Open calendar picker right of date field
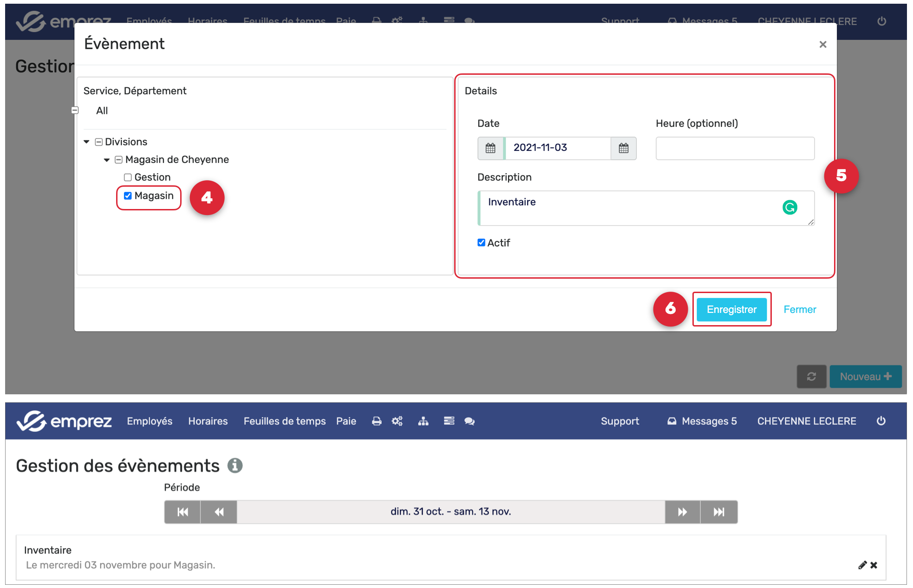The image size is (913, 588). 623,148
